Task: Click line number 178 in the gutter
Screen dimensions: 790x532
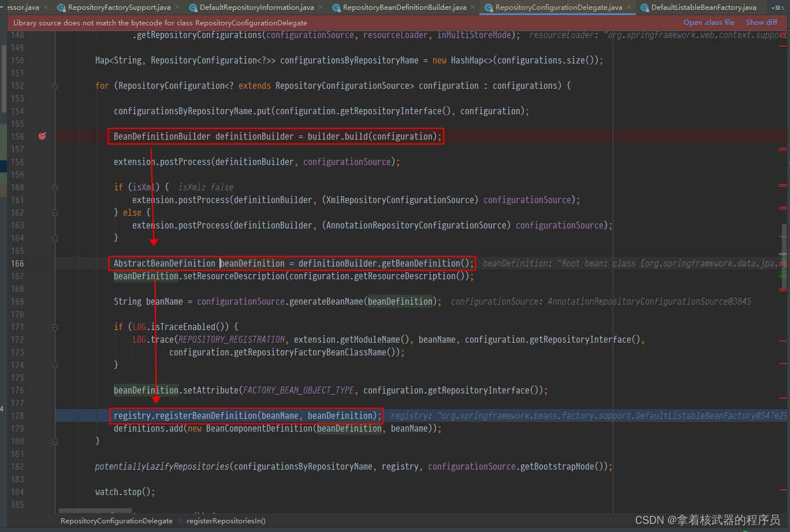Action: [17, 415]
